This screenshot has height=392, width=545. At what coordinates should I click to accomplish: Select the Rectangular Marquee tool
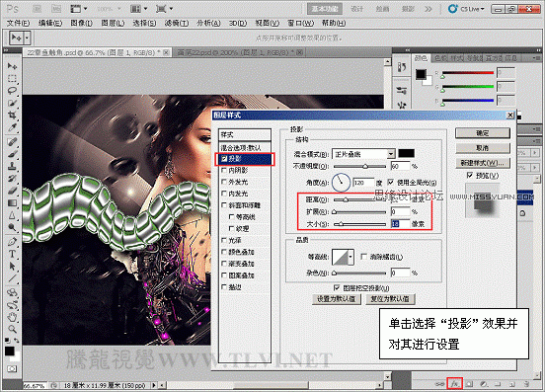coord(12,78)
